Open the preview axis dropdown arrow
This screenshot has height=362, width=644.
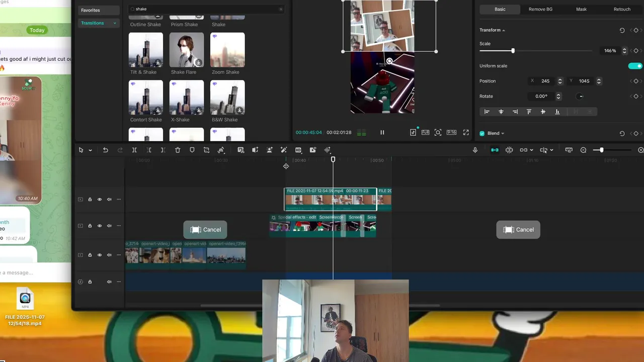pyautogui.click(x=551, y=150)
